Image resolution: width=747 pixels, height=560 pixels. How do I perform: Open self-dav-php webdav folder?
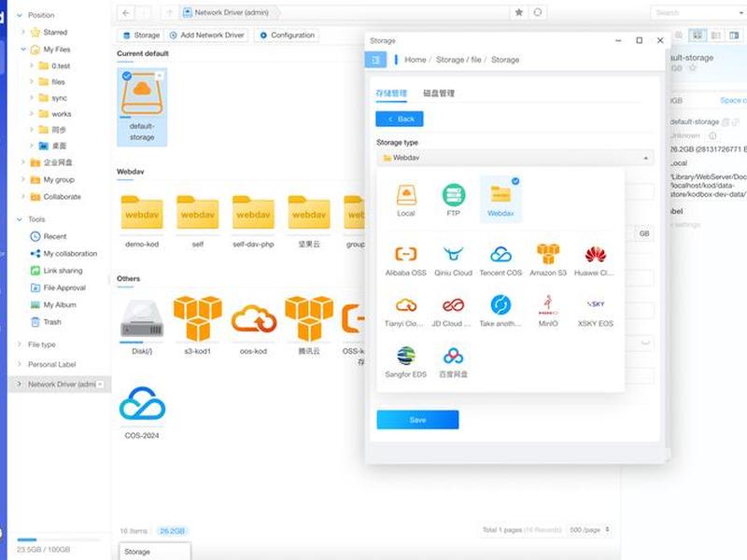pyautogui.click(x=253, y=221)
